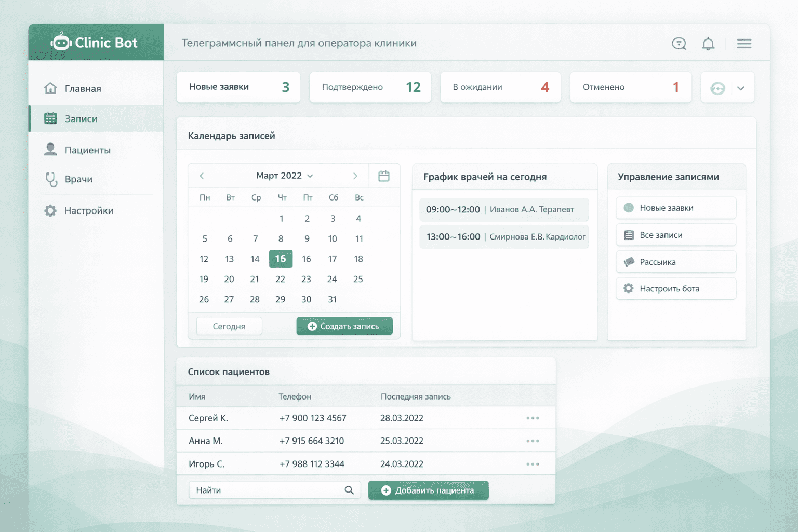This screenshot has width=798, height=532.
Task: Open Пациенты in the sidebar
Action: (87, 150)
